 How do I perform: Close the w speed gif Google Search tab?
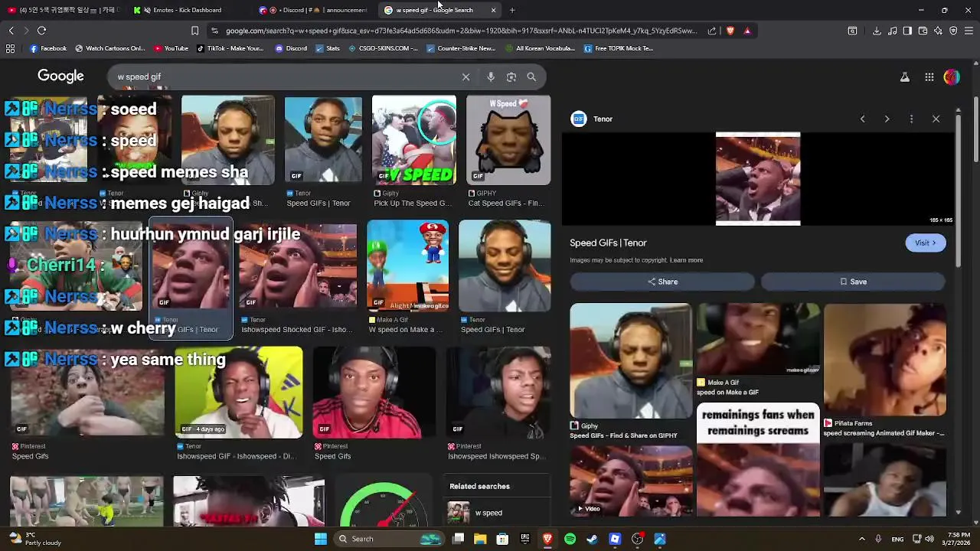click(493, 10)
